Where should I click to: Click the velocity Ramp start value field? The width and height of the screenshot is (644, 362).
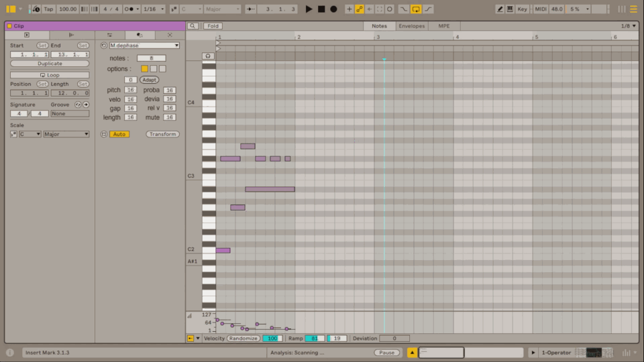(315, 339)
